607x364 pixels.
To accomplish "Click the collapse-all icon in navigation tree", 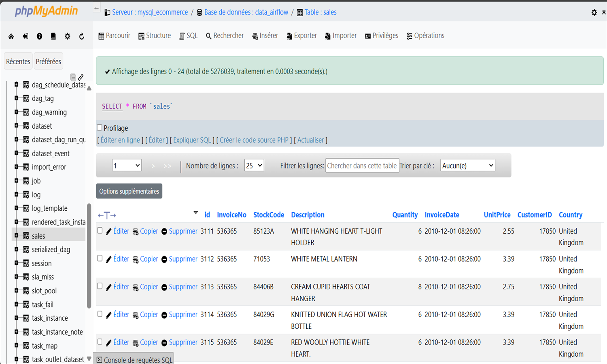I will [73, 77].
